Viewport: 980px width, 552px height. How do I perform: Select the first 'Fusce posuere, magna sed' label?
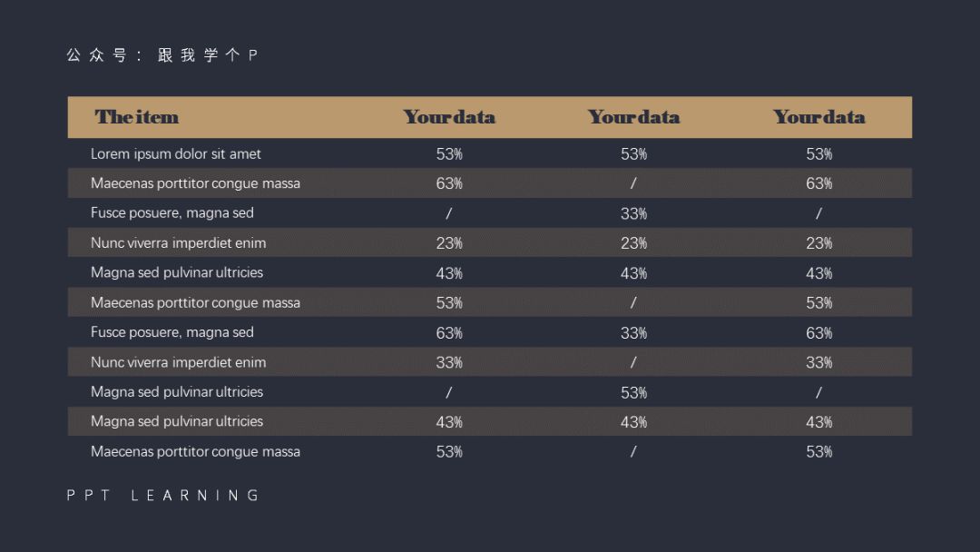click(x=171, y=213)
